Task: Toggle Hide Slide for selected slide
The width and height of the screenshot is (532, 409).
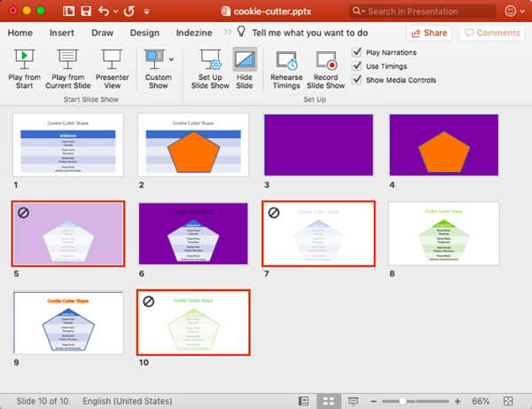Action: coord(245,61)
